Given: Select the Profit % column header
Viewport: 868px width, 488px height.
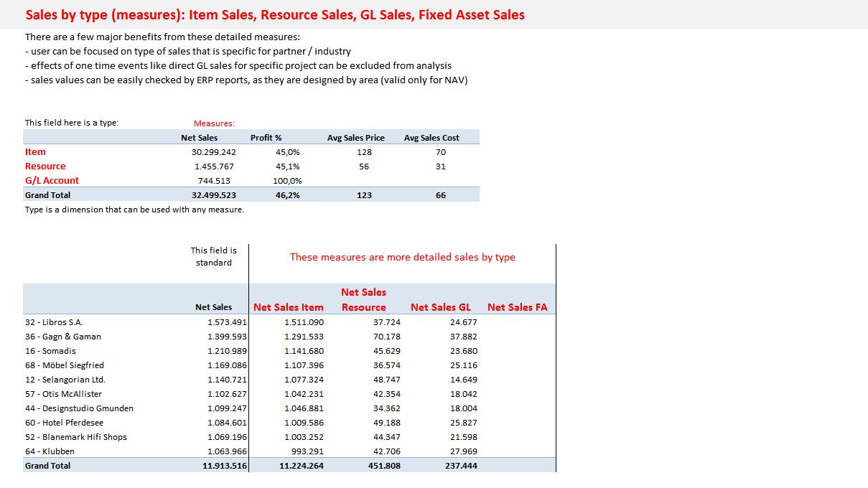Looking at the screenshot, I should [266, 138].
